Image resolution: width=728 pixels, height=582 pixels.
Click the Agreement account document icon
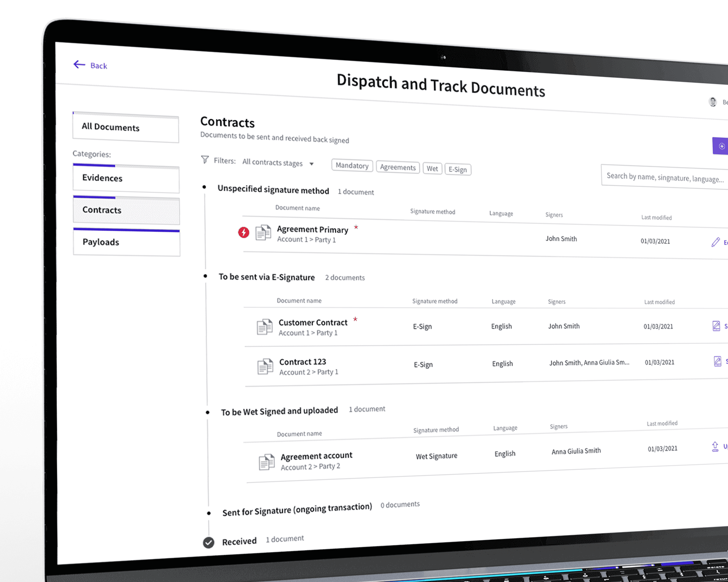[267, 462]
